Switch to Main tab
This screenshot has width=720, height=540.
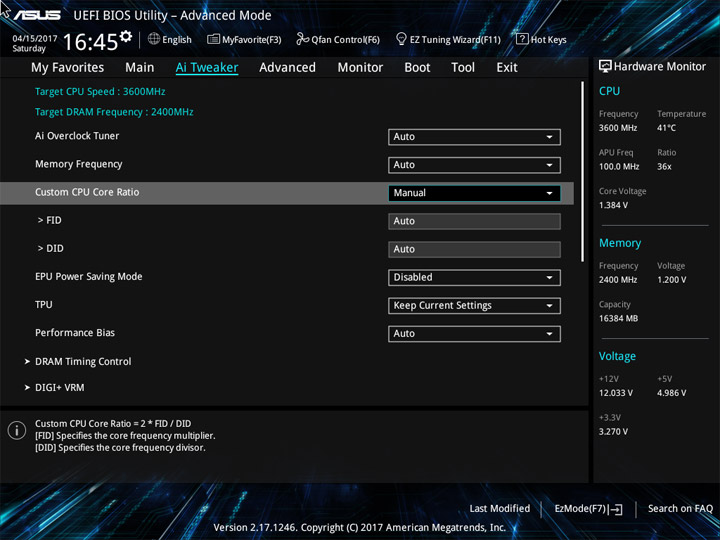tap(140, 68)
